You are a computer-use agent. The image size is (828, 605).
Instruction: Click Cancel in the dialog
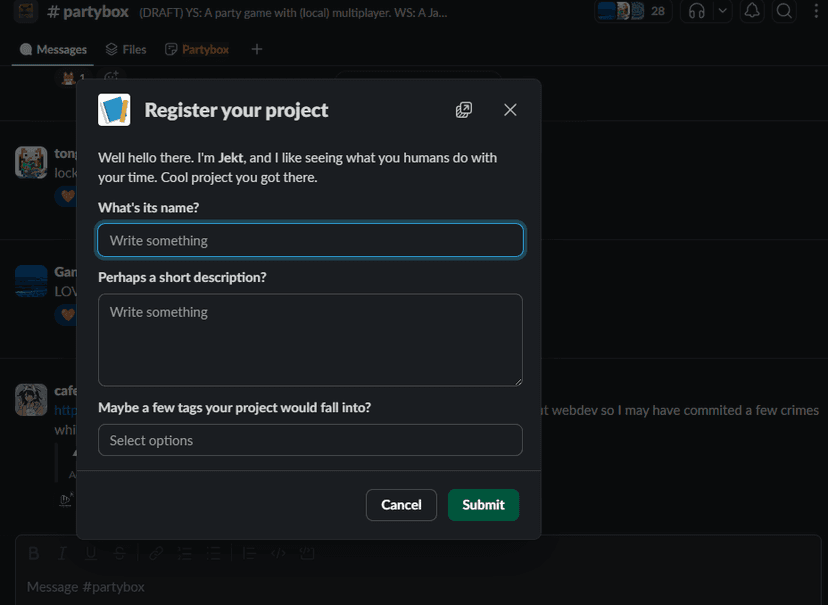click(401, 505)
